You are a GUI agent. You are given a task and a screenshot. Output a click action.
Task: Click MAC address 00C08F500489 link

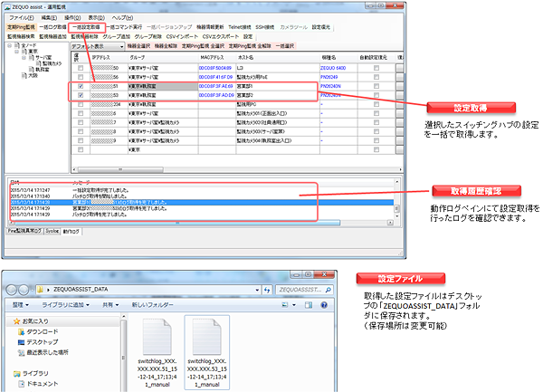click(215, 68)
